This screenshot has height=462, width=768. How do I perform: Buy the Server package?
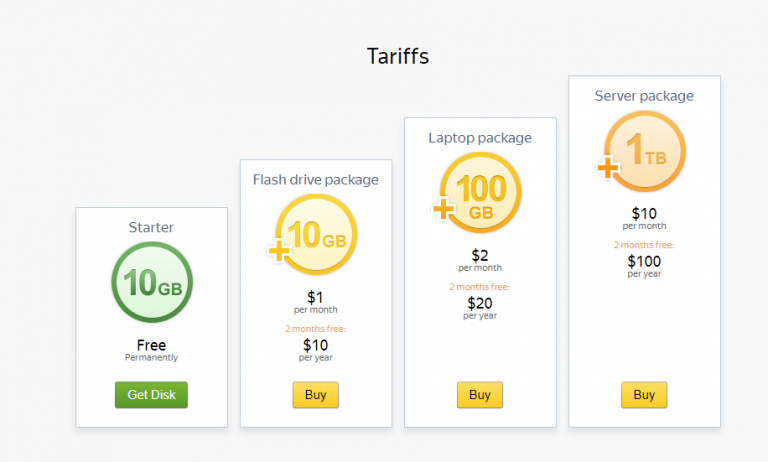point(644,395)
